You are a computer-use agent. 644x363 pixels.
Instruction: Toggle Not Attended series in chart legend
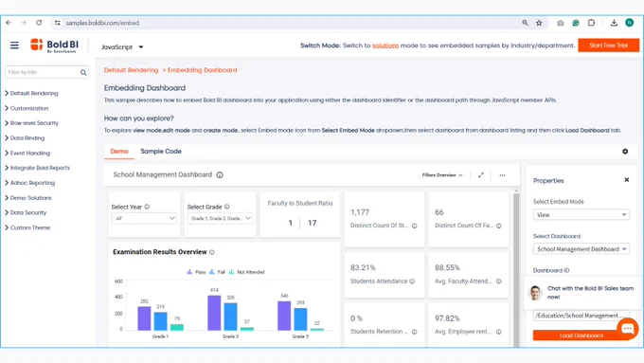[246, 272]
